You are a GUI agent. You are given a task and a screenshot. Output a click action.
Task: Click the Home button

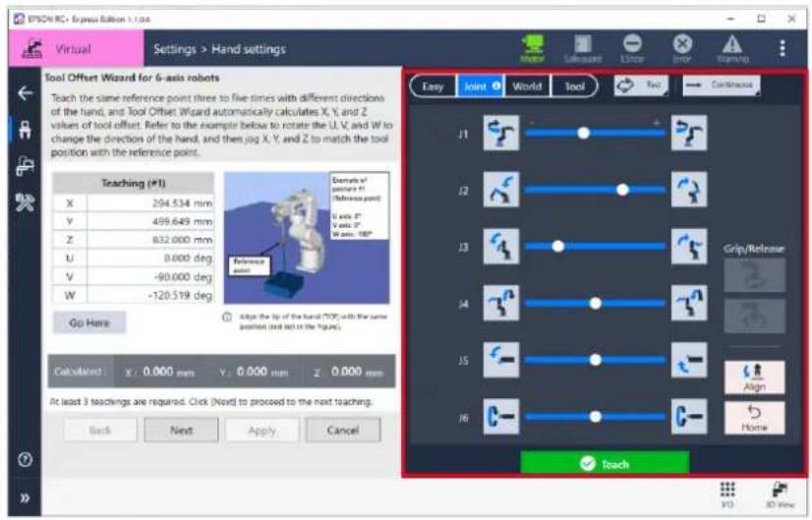[754, 418]
